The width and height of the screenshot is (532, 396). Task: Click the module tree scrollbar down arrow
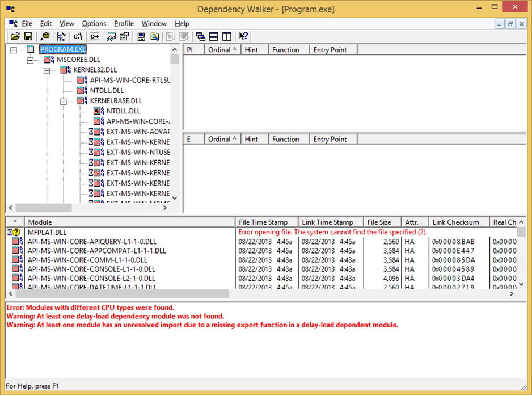point(175,198)
